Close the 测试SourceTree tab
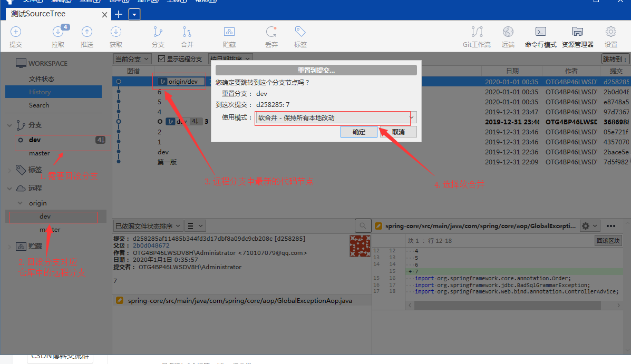The height and width of the screenshot is (364, 631). 104,15
